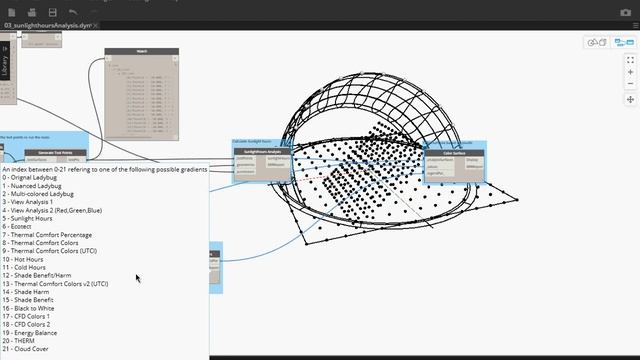The image size is (640, 360).
Task: Click the '18 - CFD Colors 2' text
Action: pos(26,324)
